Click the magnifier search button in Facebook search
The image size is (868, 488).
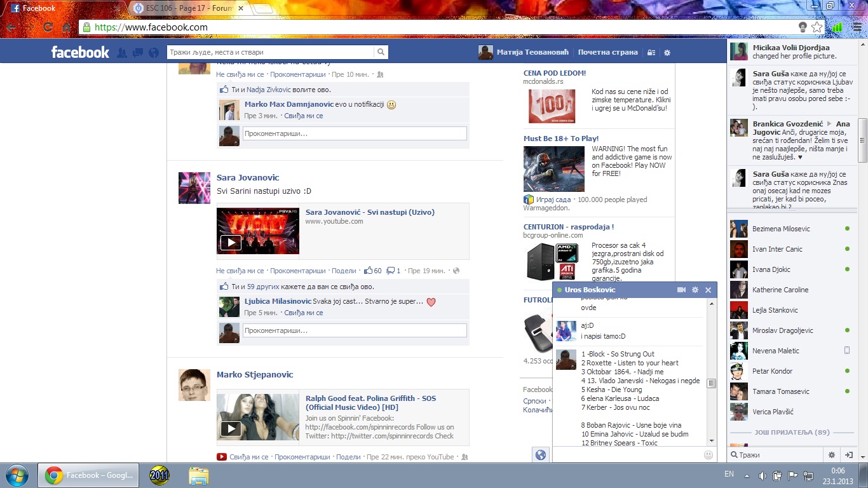coord(381,53)
